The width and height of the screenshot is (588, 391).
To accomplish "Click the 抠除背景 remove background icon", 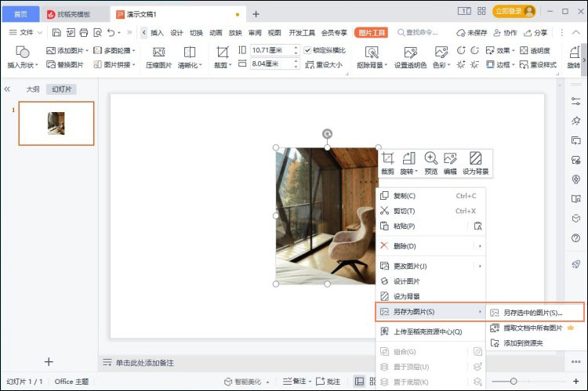I will (372, 52).
